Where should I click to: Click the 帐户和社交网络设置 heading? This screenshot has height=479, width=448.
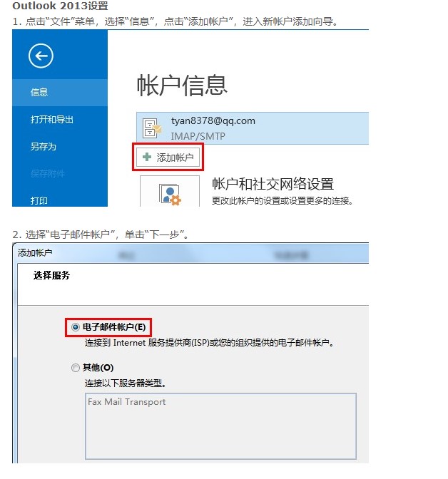click(x=273, y=184)
